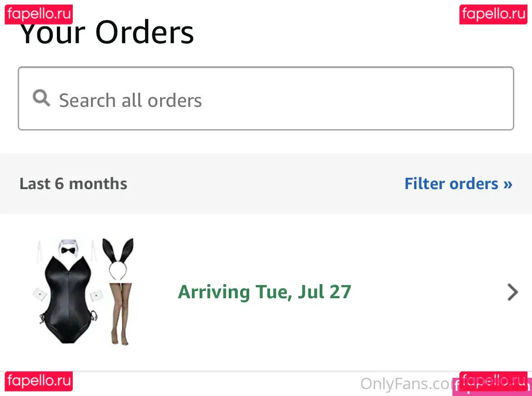Click the double arrow after Filter orders
This screenshot has width=532, height=396.
click(x=508, y=184)
